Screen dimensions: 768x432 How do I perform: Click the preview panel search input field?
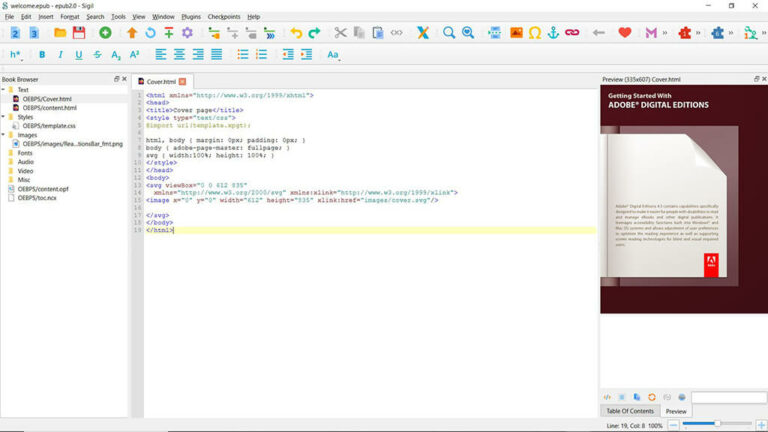coord(728,397)
